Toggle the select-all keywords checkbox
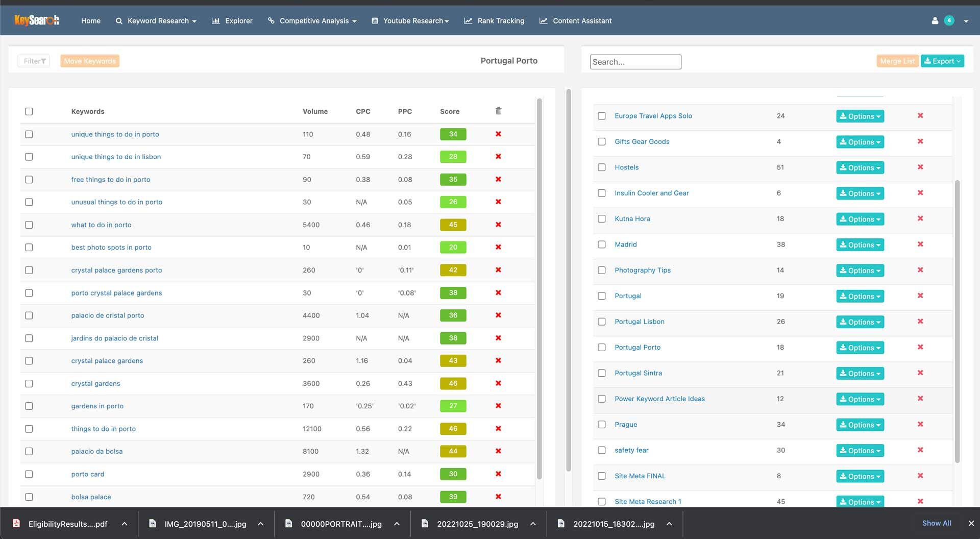Viewport: 980px width, 539px height. coord(29,111)
